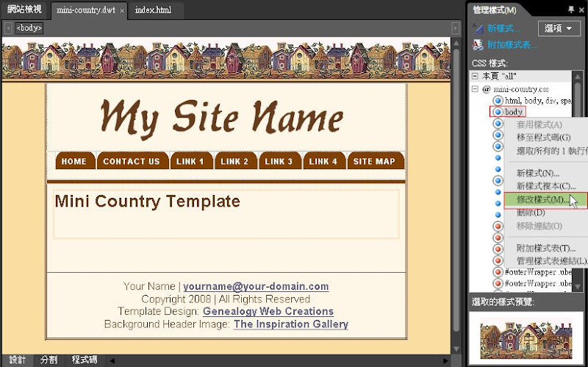Click the Copyright 2008 footer text
The height and width of the screenshot is (367, 588).
point(226,299)
